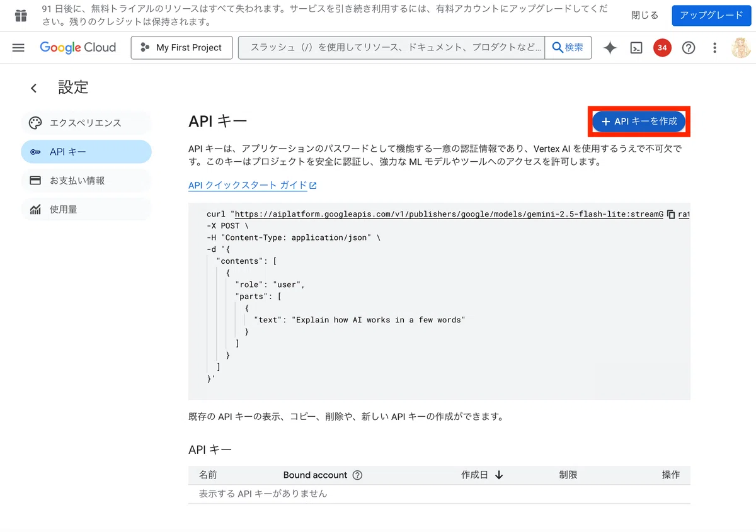Select エクスペリエンス in the sidebar
Image resolution: width=756 pixels, height=532 pixels.
[x=86, y=123]
